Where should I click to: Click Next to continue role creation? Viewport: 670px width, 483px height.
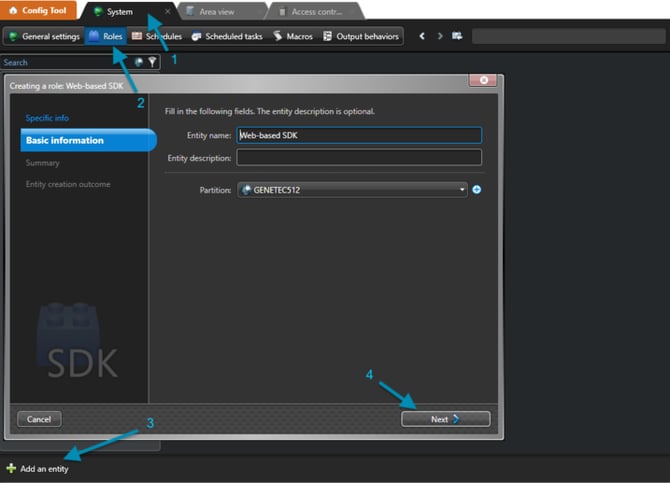(x=445, y=419)
